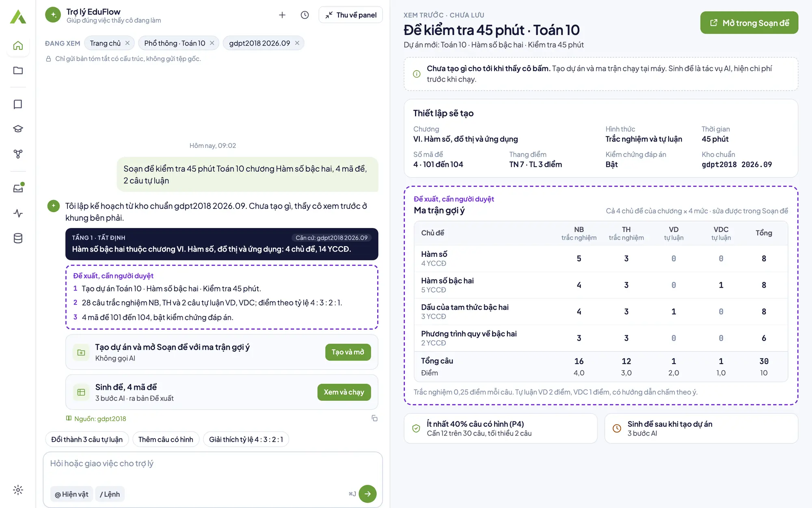Open the activity pulse icon in the sidebar

(18, 213)
